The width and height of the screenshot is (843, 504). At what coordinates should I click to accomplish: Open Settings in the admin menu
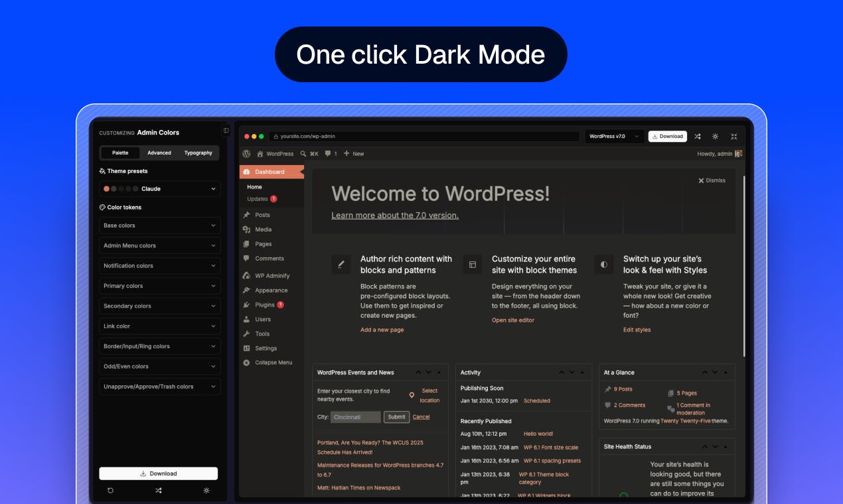coord(271,348)
